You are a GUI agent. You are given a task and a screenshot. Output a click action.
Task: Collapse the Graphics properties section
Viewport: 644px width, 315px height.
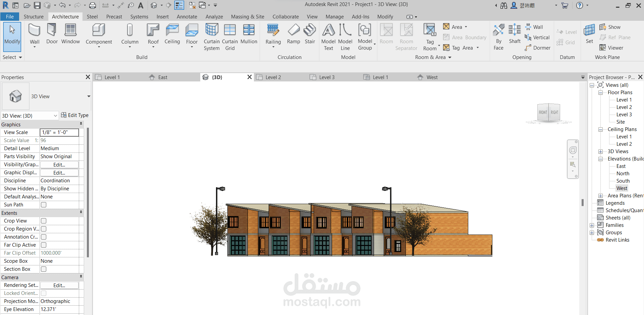tap(81, 124)
